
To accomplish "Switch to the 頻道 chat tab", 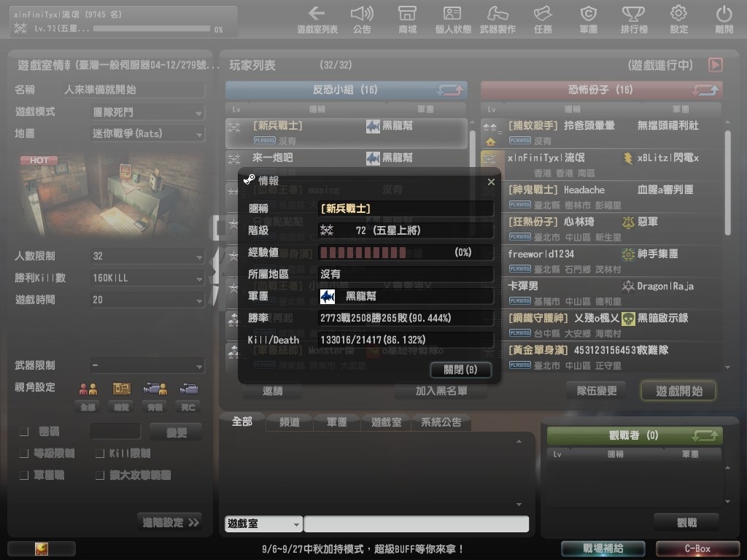I will (x=289, y=422).
